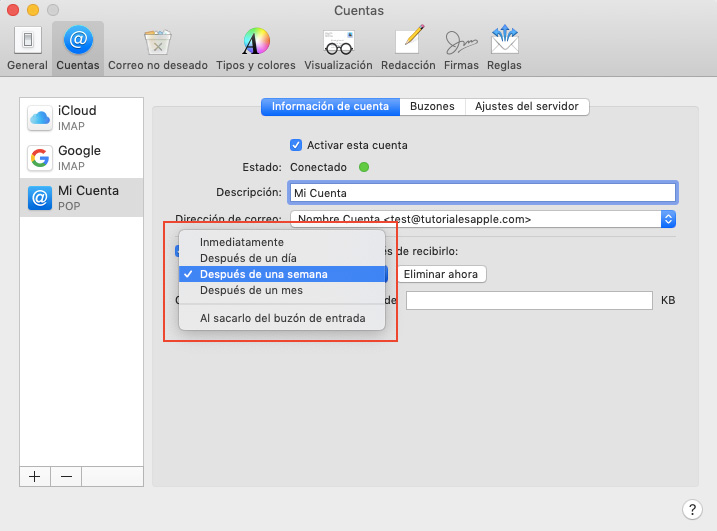Switch to the Buzones tab
The image size is (717, 531).
coord(432,106)
